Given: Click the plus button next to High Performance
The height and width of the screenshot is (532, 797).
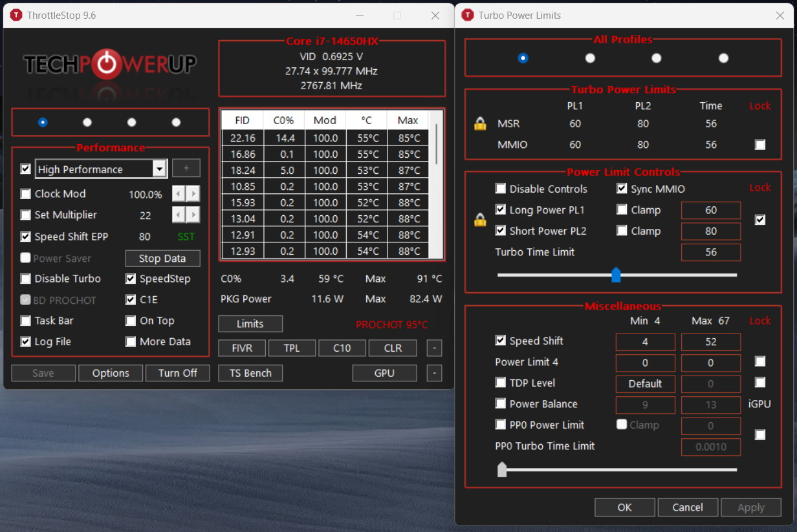Looking at the screenshot, I should (186, 168).
